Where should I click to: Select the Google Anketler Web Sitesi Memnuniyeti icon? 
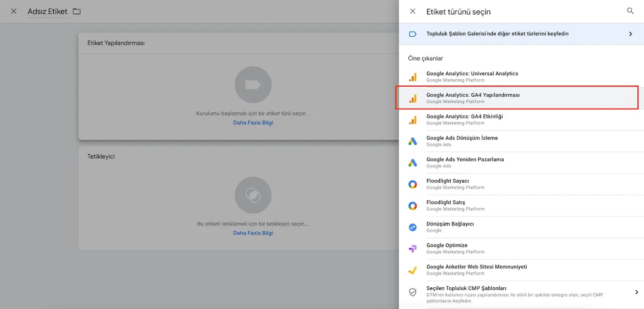coord(413,269)
